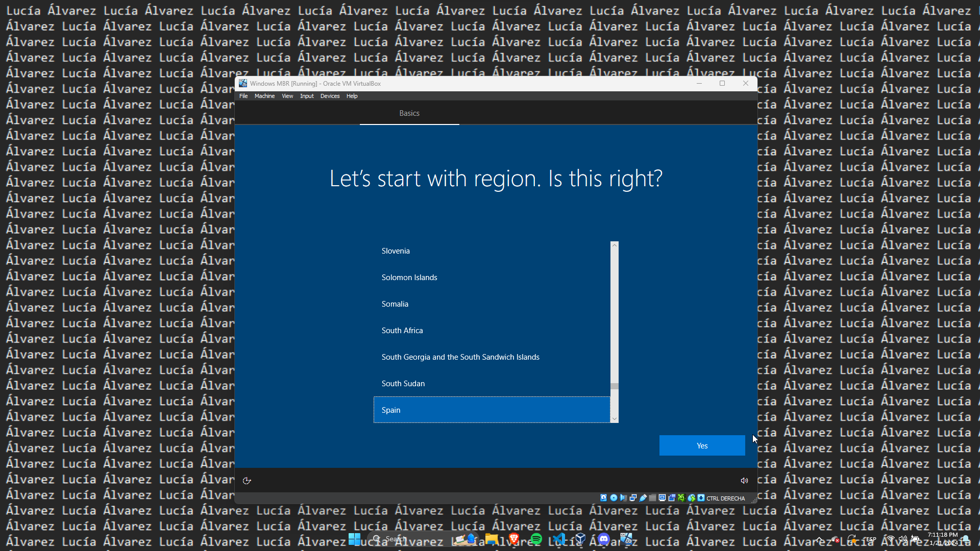
Task: Click the optical drive status icon
Action: coord(614,498)
